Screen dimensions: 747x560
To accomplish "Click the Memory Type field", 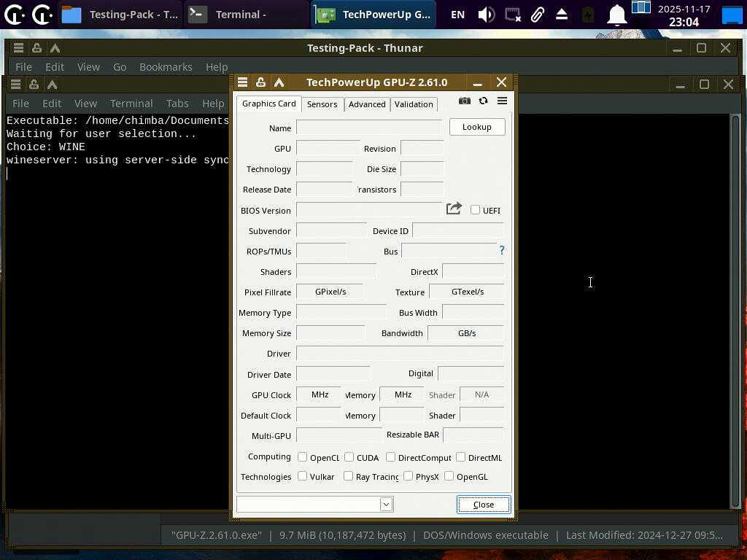I will click(341, 312).
